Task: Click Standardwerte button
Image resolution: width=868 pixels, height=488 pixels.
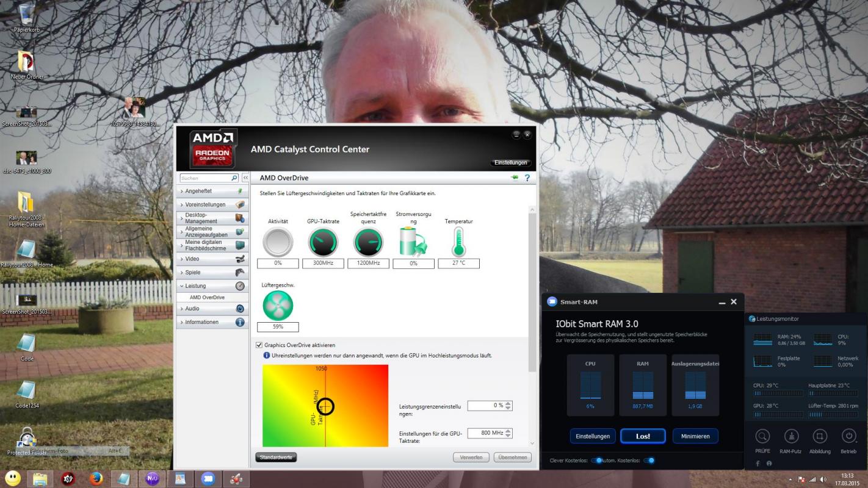Action: (275, 457)
